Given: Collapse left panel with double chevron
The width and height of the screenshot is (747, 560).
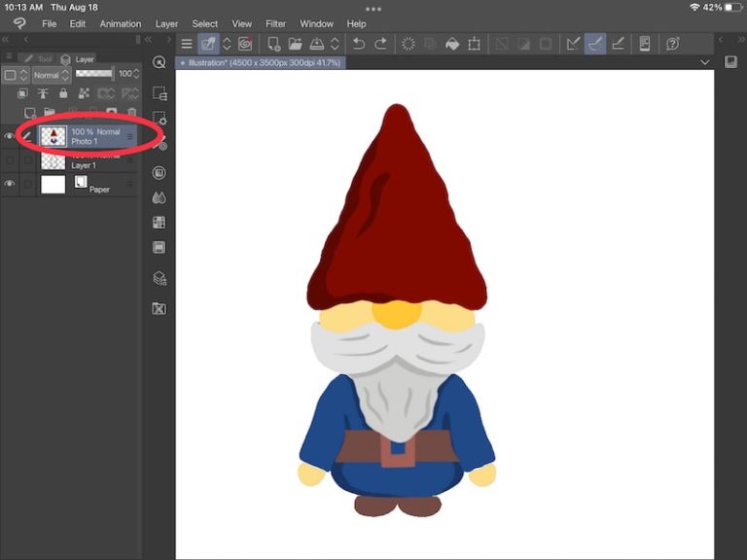Looking at the screenshot, I should (6, 40).
